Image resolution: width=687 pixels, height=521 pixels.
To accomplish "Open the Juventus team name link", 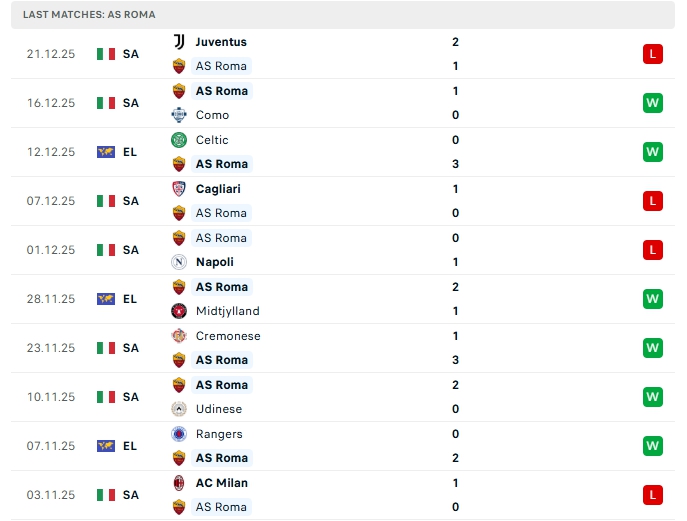I will click(221, 42).
